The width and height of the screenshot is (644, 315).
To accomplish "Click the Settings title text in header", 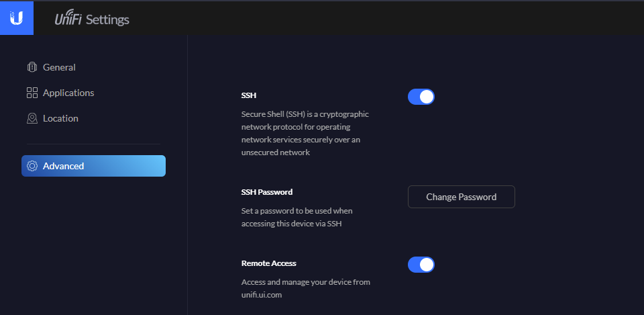I will [107, 20].
